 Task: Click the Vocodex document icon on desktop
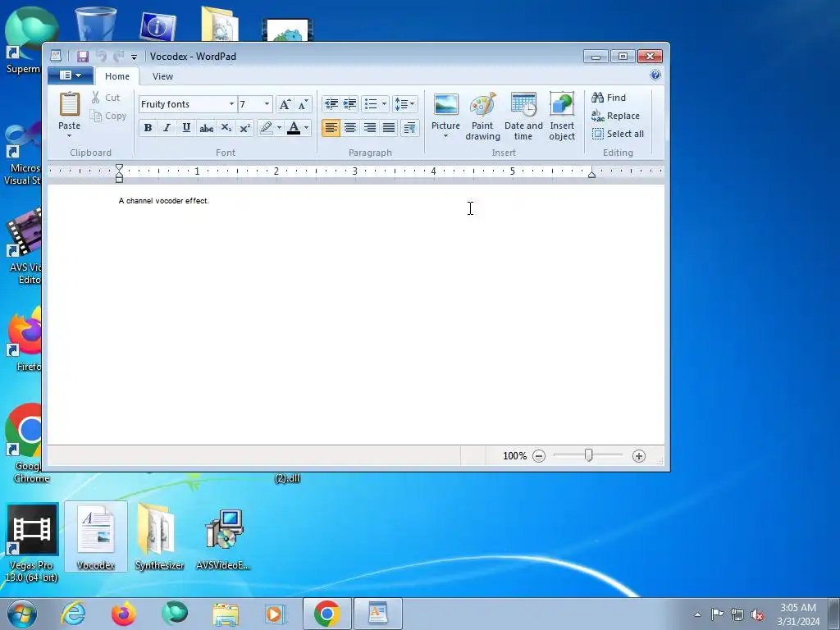(x=96, y=537)
